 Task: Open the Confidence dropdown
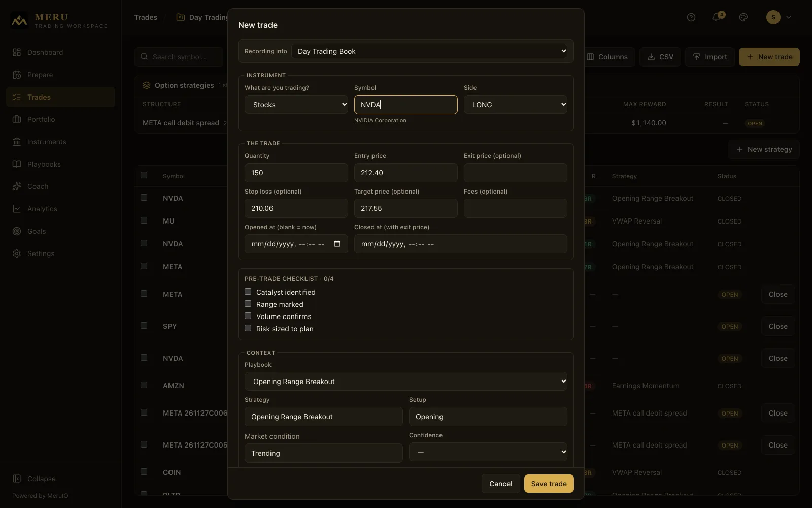pyautogui.click(x=488, y=452)
